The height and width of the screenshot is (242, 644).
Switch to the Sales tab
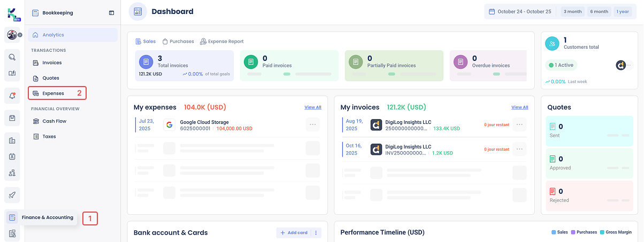pos(145,41)
